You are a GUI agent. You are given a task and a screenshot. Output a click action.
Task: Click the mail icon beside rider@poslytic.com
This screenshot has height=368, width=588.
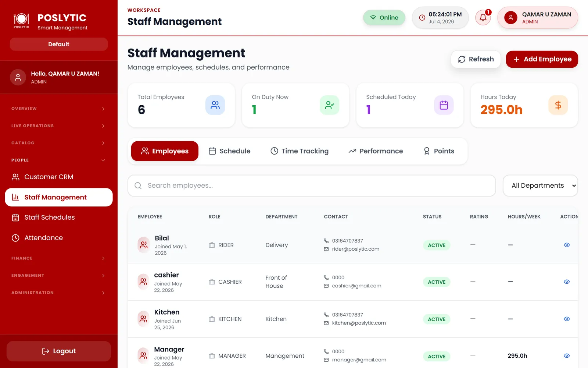[326, 249]
